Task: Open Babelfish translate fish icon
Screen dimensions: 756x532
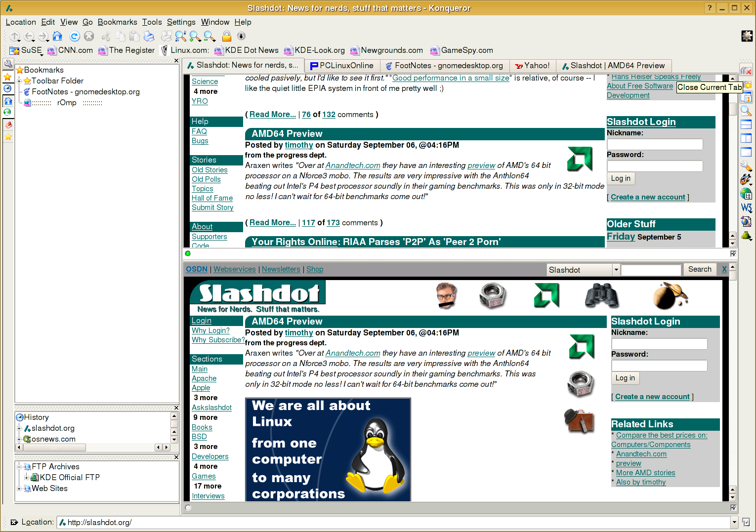Action: click(746, 180)
